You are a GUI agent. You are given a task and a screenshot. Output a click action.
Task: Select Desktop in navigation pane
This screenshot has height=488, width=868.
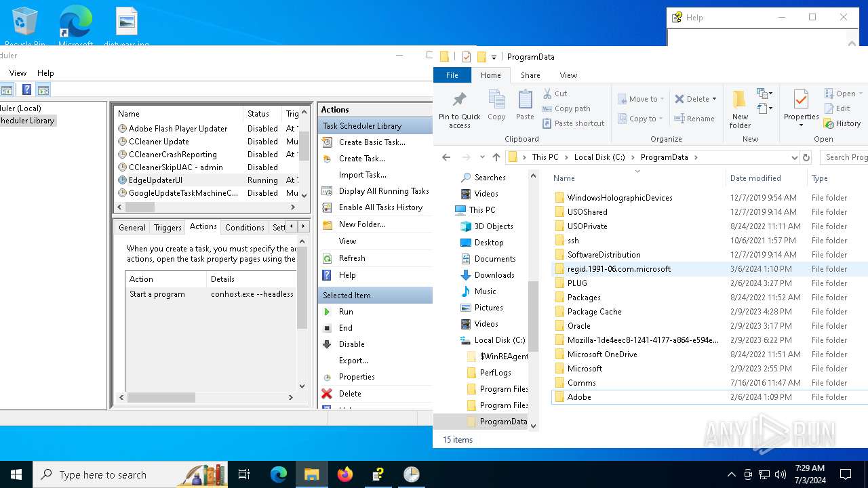(x=489, y=243)
